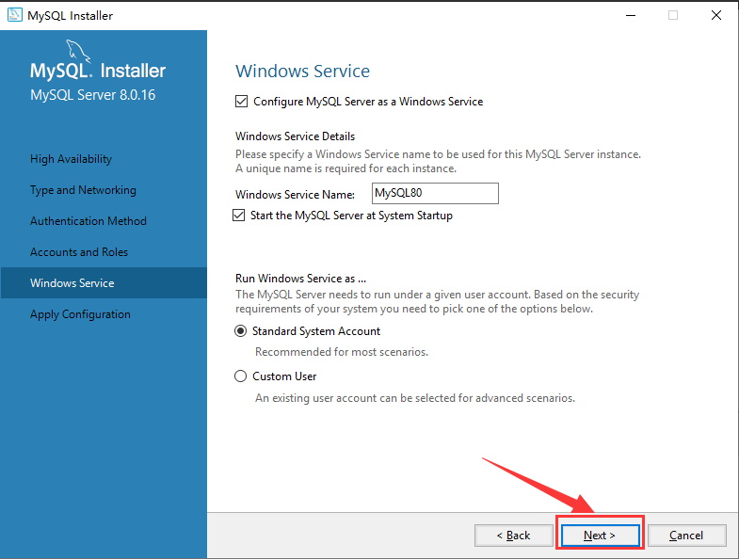This screenshot has height=560, width=739.
Task: Choose the Custom User radio button
Action: (240, 376)
